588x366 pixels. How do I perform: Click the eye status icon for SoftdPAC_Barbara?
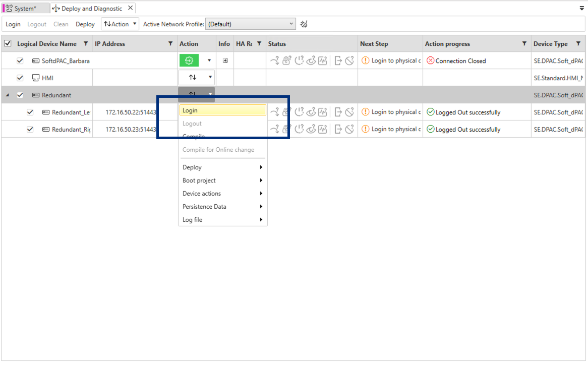pos(311,60)
